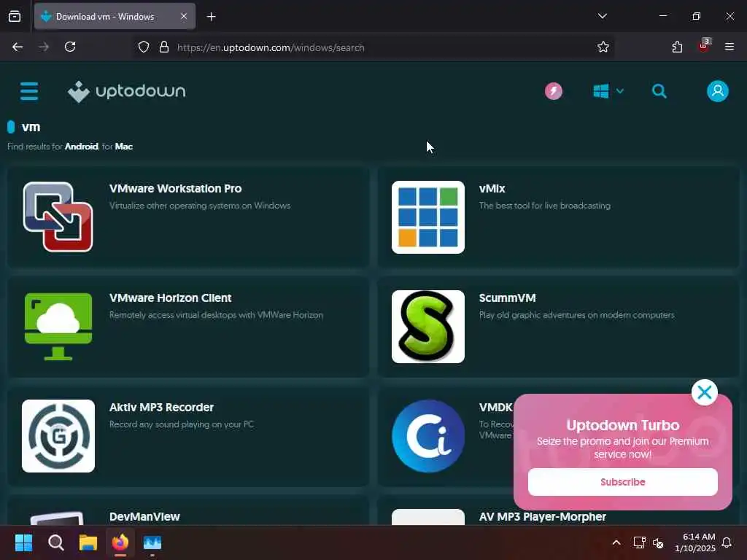Click the VMware Horizon Client title
This screenshot has height=560, width=747.
(170, 298)
